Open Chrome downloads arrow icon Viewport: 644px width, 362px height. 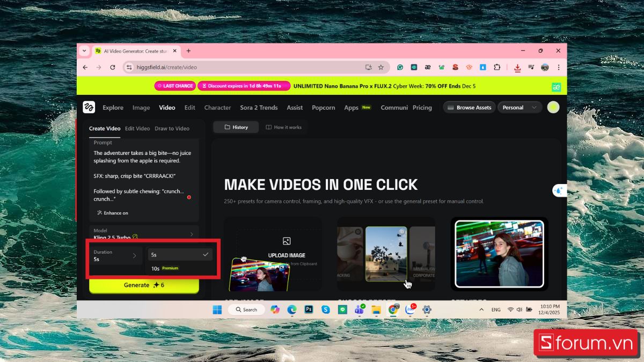[x=517, y=68]
